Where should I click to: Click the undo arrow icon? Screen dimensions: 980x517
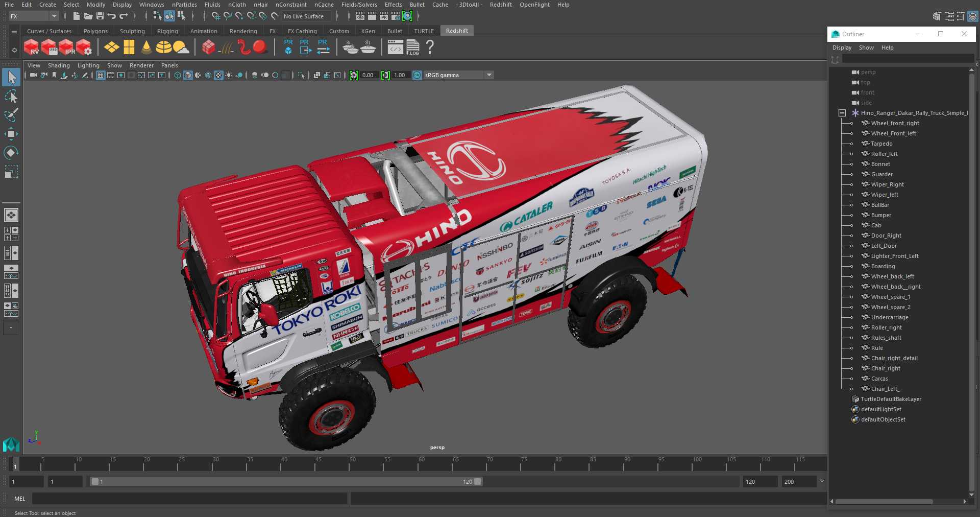click(111, 16)
